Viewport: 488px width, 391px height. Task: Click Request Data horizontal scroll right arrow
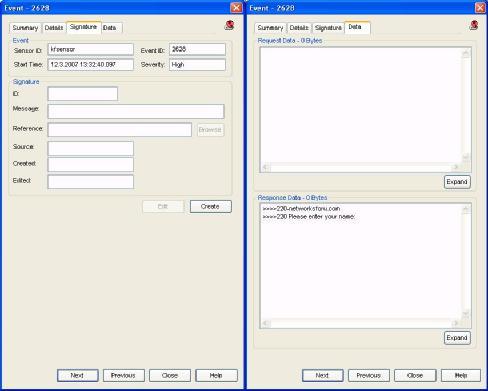click(456, 167)
